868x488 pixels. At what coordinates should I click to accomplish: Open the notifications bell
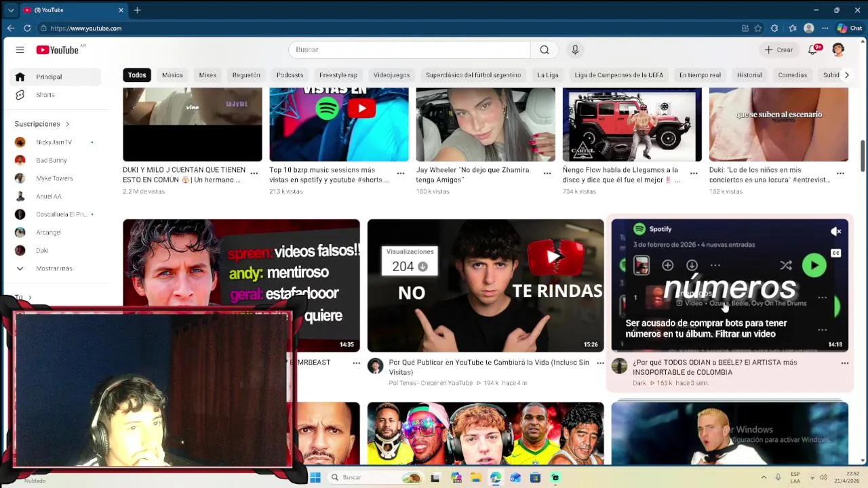click(x=812, y=49)
